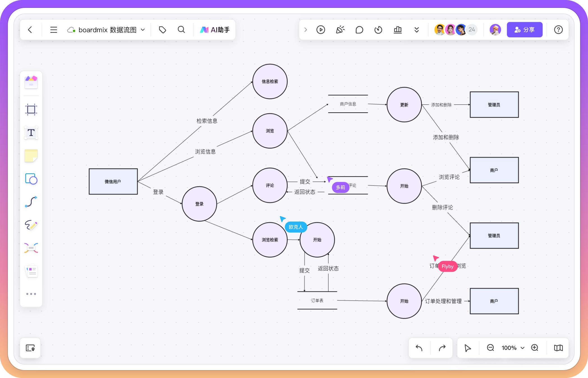588x378 pixels.
Task: Expand more tools with double chevron
Action: (x=417, y=30)
